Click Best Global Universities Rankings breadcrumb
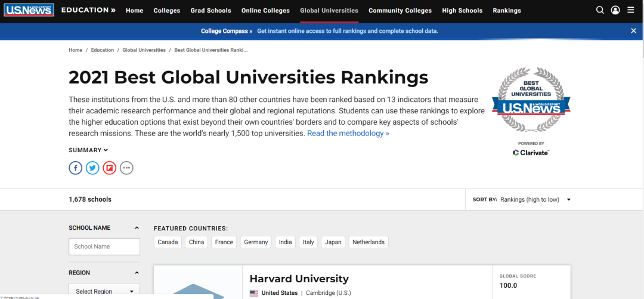644x299 pixels. pos(211,50)
